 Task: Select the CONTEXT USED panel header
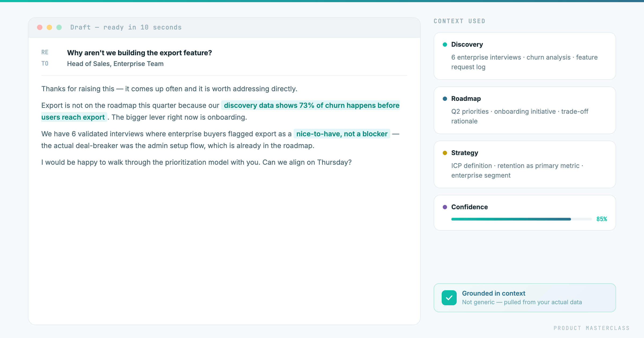(459, 21)
